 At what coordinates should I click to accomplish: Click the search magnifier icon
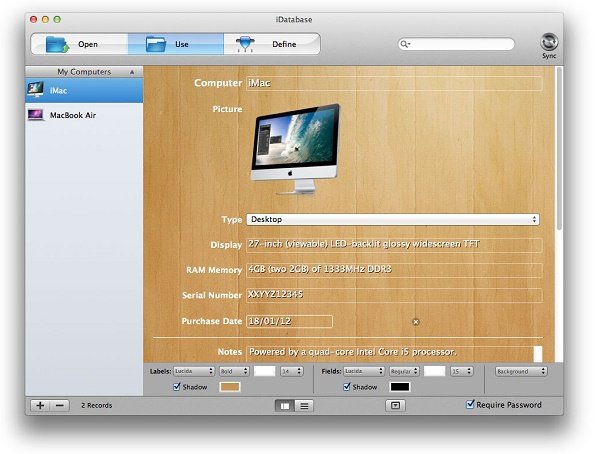(404, 44)
